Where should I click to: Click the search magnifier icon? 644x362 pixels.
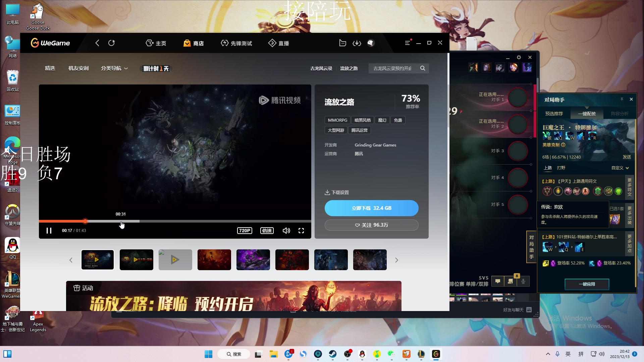pos(423,68)
